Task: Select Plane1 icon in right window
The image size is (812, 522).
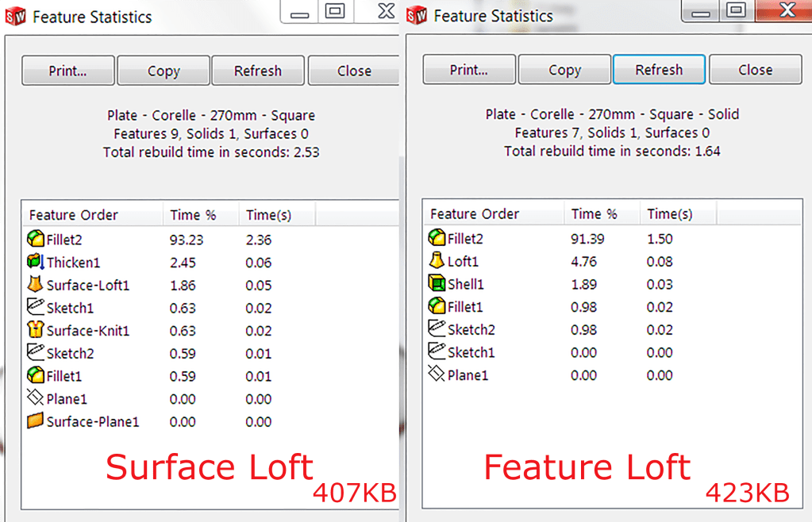Action: pyautogui.click(x=436, y=375)
